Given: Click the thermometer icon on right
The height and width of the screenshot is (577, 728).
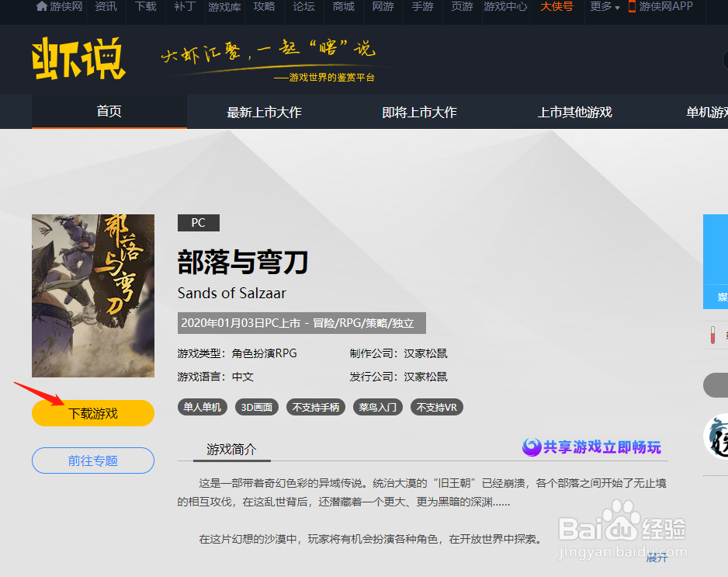Looking at the screenshot, I should pos(712,335).
